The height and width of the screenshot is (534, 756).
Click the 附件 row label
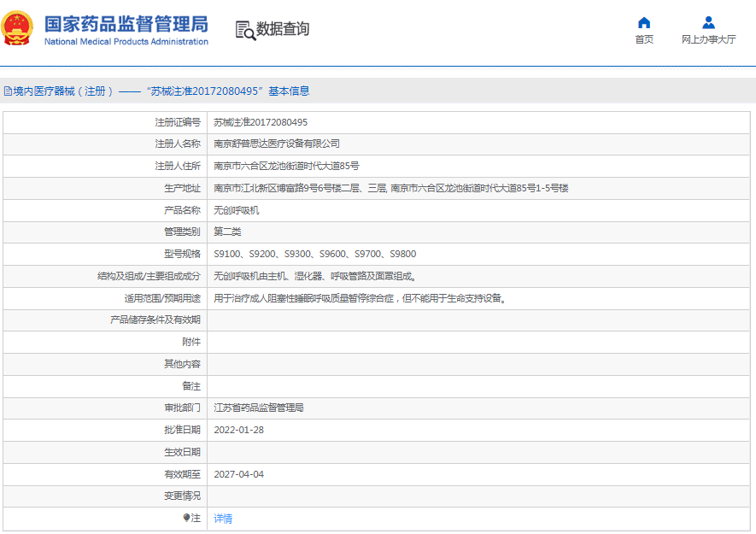(x=191, y=342)
